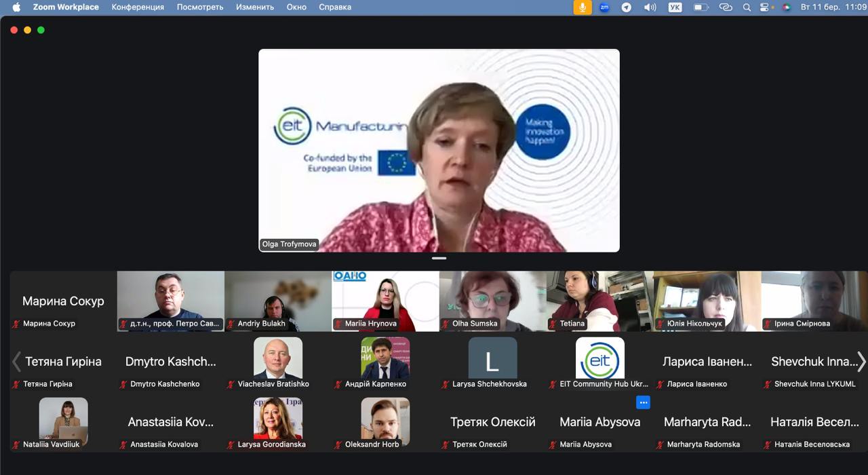The width and height of the screenshot is (868, 475).
Task: Click Андрій Карпенко's profile photo
Action: (385, 358)
